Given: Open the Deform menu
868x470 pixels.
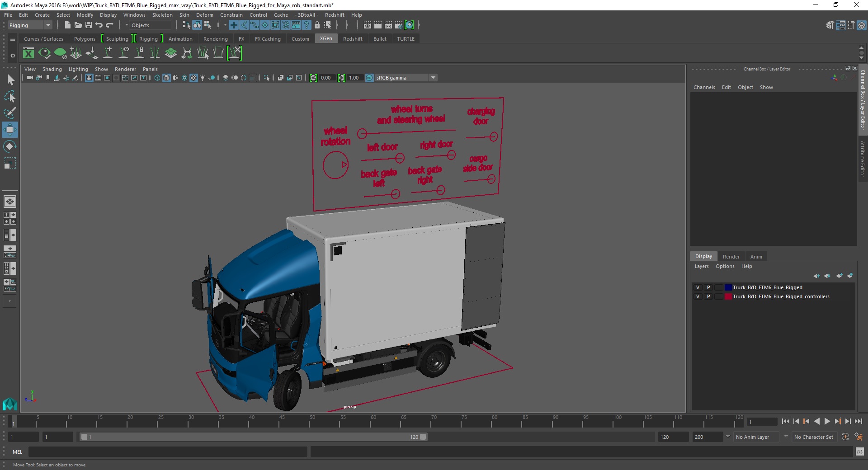Looking at the screenshot, I should coord(204,15).
